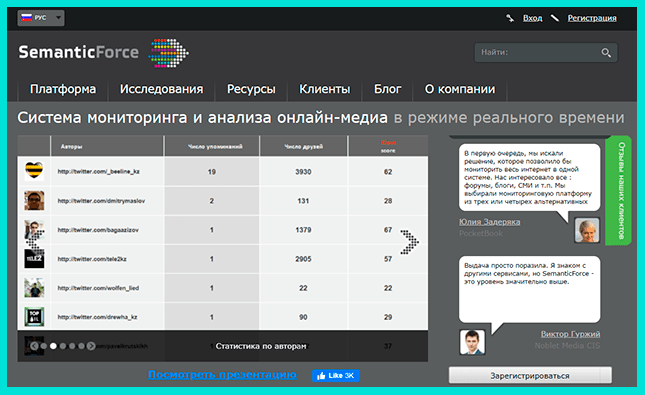The image size is (645, 395).
Task: Click the pencil icon beside Регистрация
Action: (555, 18)
